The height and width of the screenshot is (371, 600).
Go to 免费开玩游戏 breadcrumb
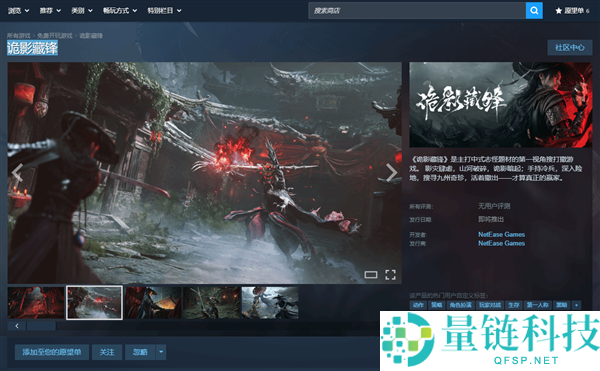point(54,36)
